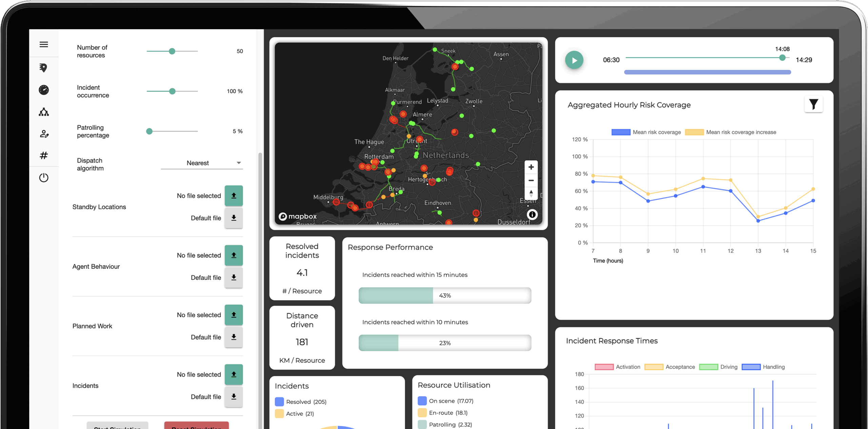Viewport: 868px width, 429px height.
Task: Toggle Mean risk coverage legend series
Action: click(x=646, y=132)
